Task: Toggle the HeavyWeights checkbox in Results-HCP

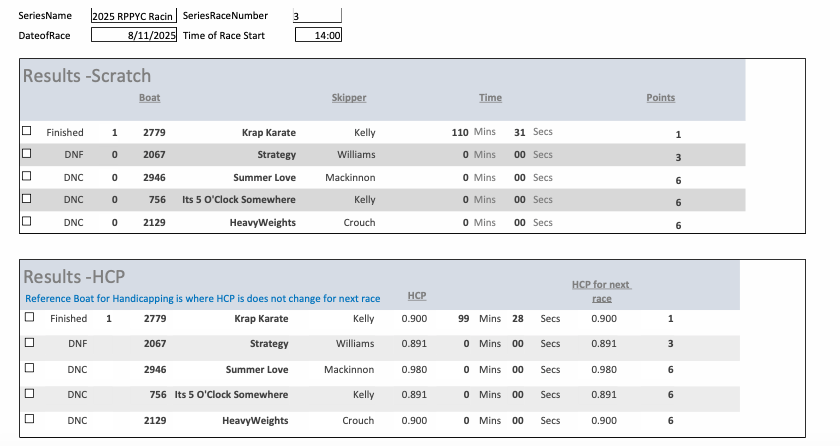Action: 29,419
